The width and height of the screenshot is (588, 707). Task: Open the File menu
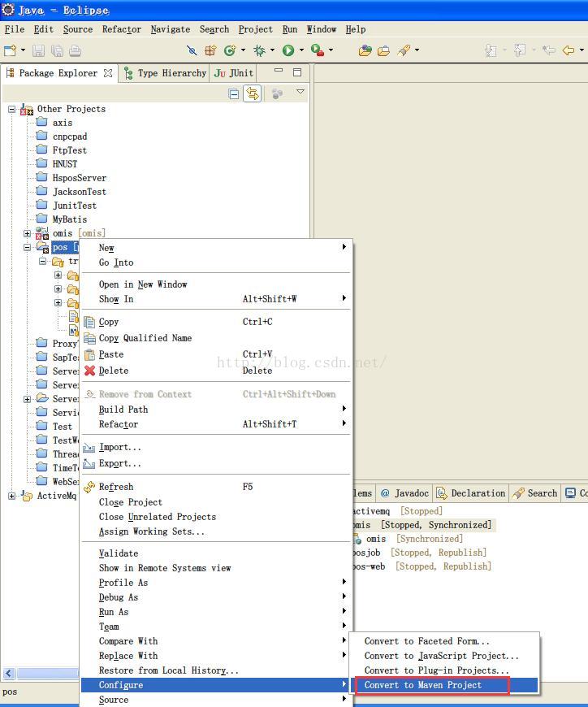(15, 29)
